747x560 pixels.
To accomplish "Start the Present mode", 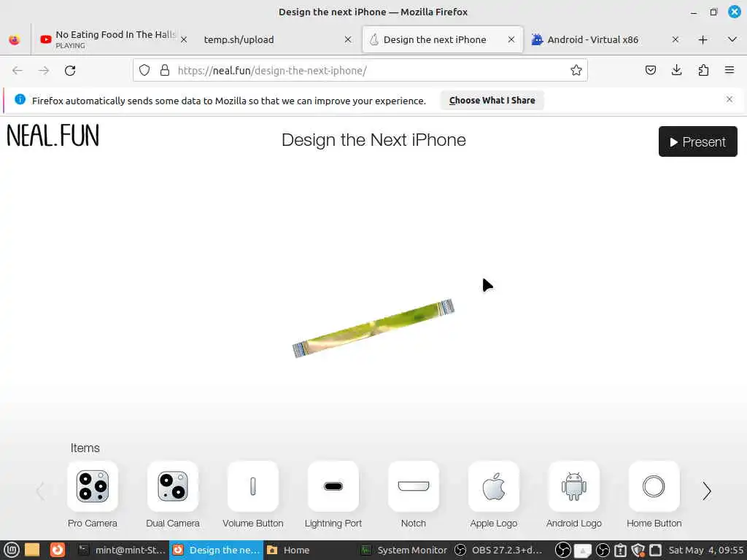I will click(698, 141).
